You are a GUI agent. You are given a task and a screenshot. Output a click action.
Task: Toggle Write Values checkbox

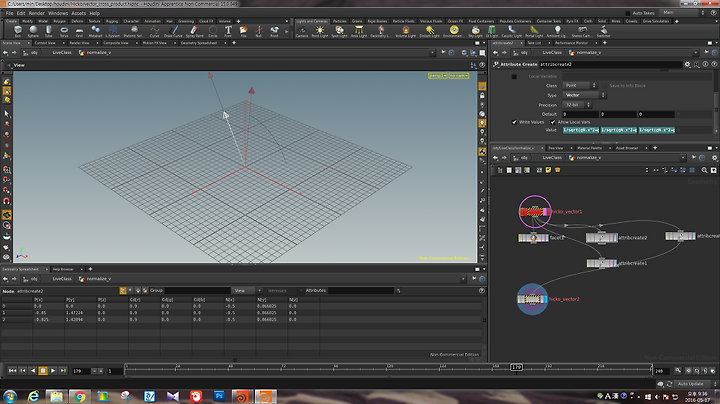pyautogui.click(x=514, y=122)
